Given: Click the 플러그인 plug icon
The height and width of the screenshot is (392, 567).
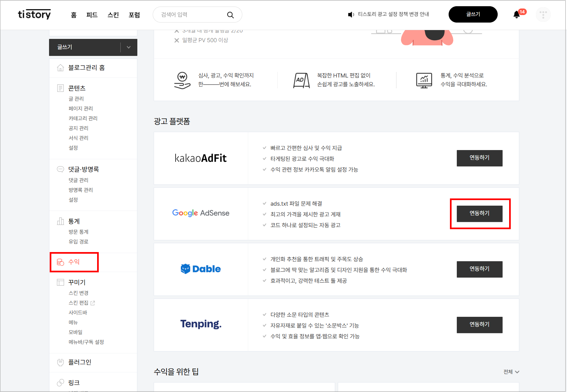Looking at the screenshot, I should click(60, 362).
